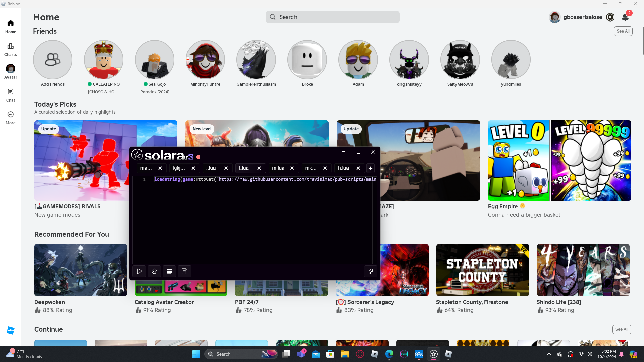Click the Add Friends circle
Viewport: 644px width, 362px height.
pyautogui.click(x=53, y=60)
